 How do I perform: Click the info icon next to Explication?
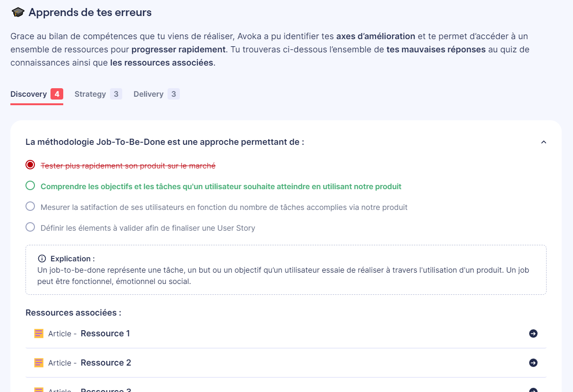(x=41, y=258)
